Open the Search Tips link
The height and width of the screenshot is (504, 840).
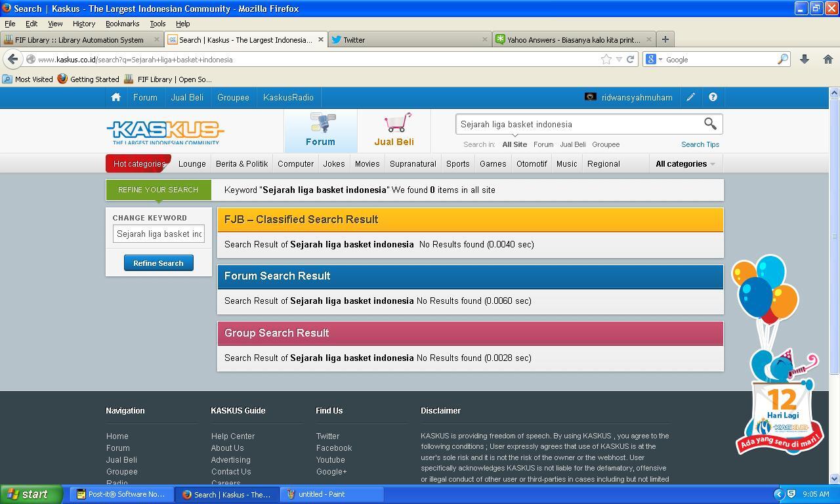click(700, 144)
